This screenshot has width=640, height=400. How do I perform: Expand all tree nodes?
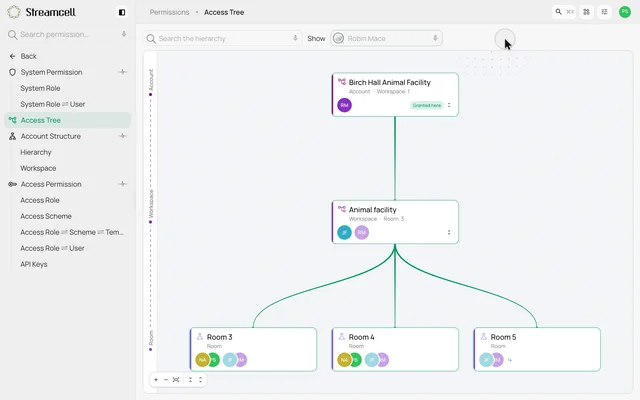(200, 380)
